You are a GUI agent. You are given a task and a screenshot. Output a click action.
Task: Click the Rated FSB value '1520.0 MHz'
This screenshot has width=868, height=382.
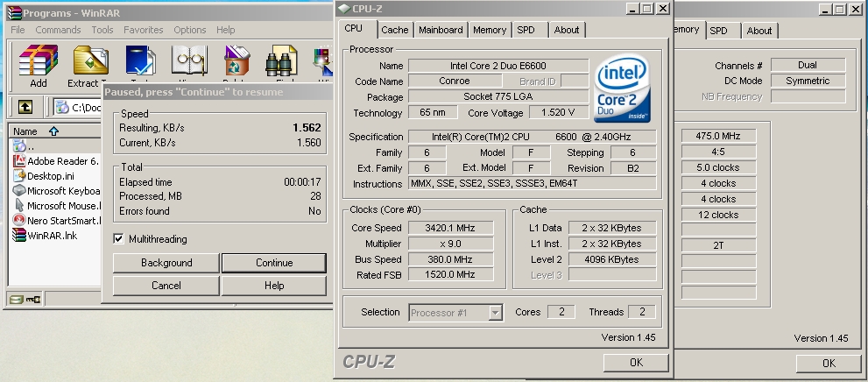pos(450,274)
